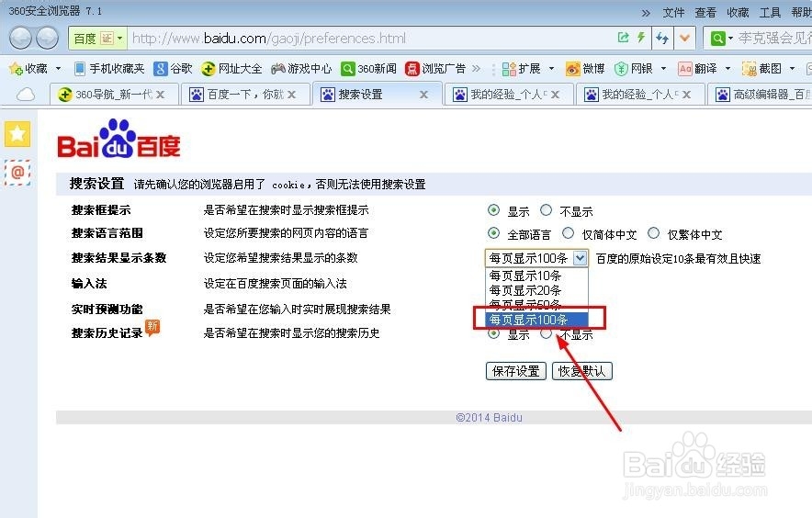Click the sidebar yellow star favorites icon
This screenshot has width=812, height=518.
pos(17,134)
